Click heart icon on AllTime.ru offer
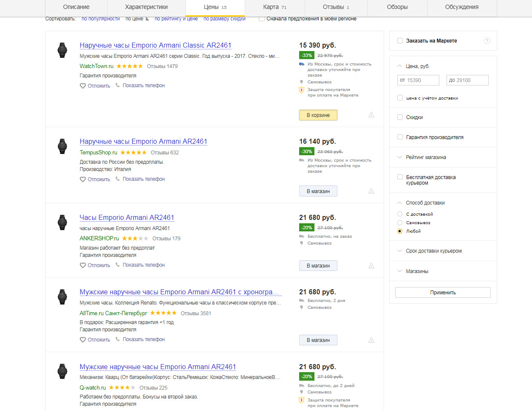532x410 pixels. pos(83,340)
